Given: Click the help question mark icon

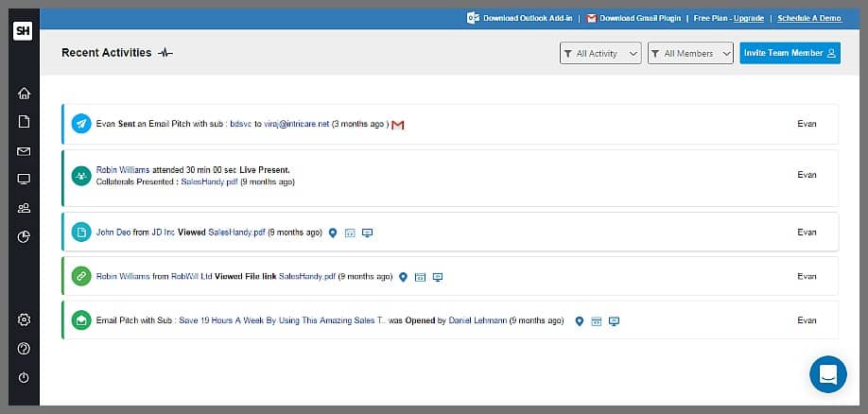Looking at the screenshot, I should click(x=24, y=348).
